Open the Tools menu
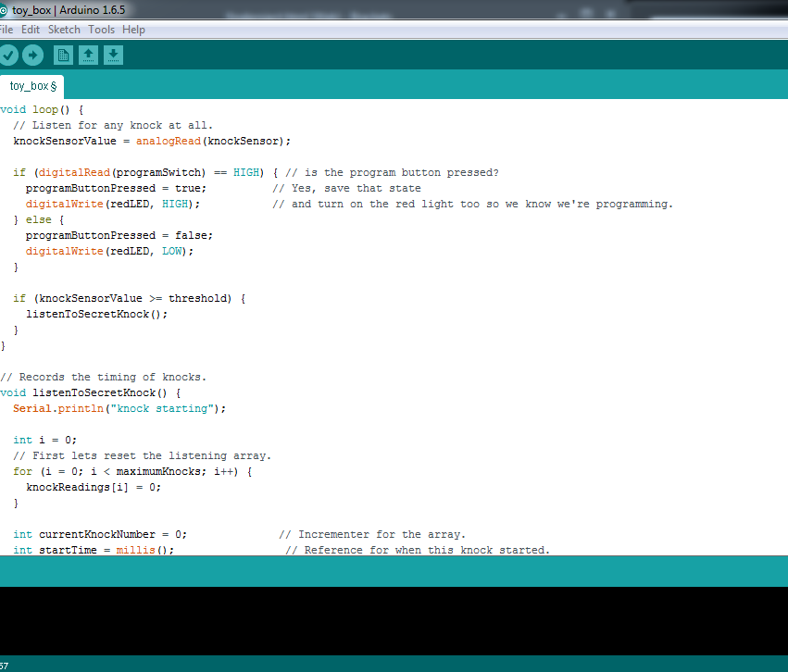Image resolution: width=788 pixels, height=672 pixels. coord(102,30)
